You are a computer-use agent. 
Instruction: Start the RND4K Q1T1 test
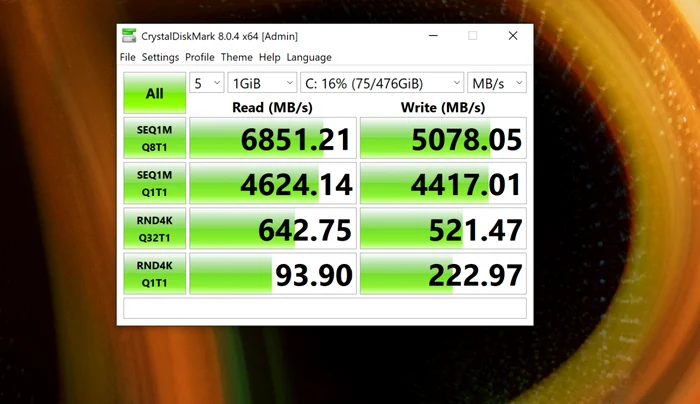[154, 274]
